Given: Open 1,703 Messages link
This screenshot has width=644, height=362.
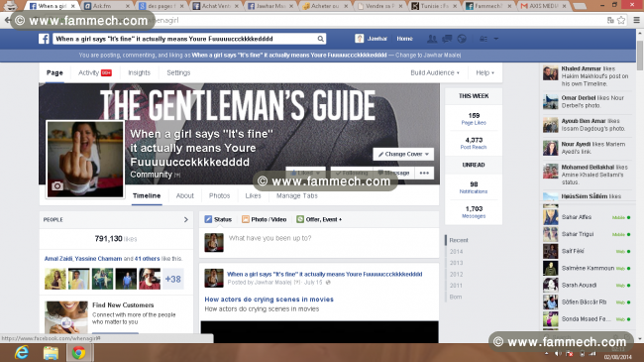Looking at the screenshot, I should (474, 212).
